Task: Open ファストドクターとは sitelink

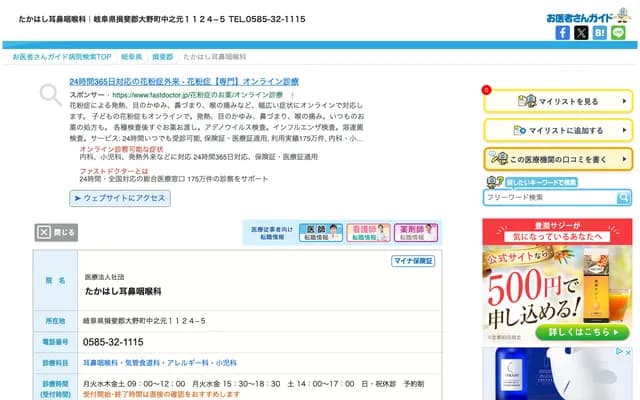Action: tap(114, 171)
